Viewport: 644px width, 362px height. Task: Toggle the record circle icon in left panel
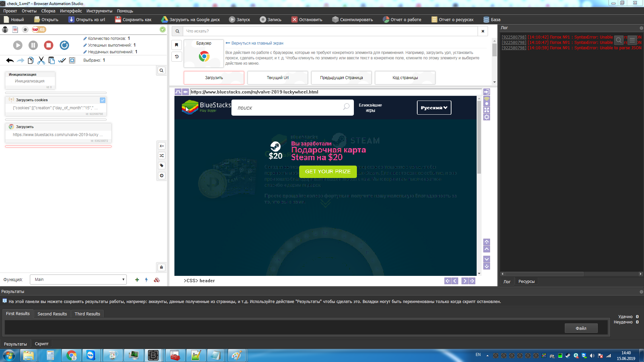[x=25, y=29]
